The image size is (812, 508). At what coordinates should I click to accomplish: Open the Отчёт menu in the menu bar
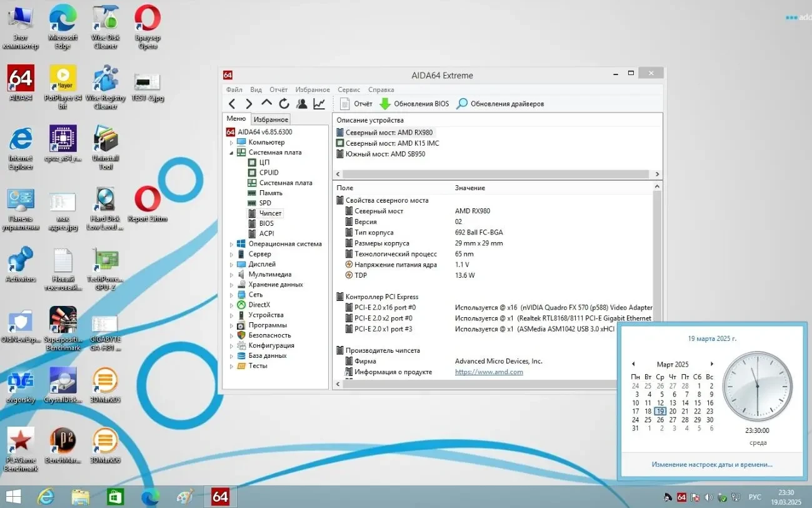279,89
